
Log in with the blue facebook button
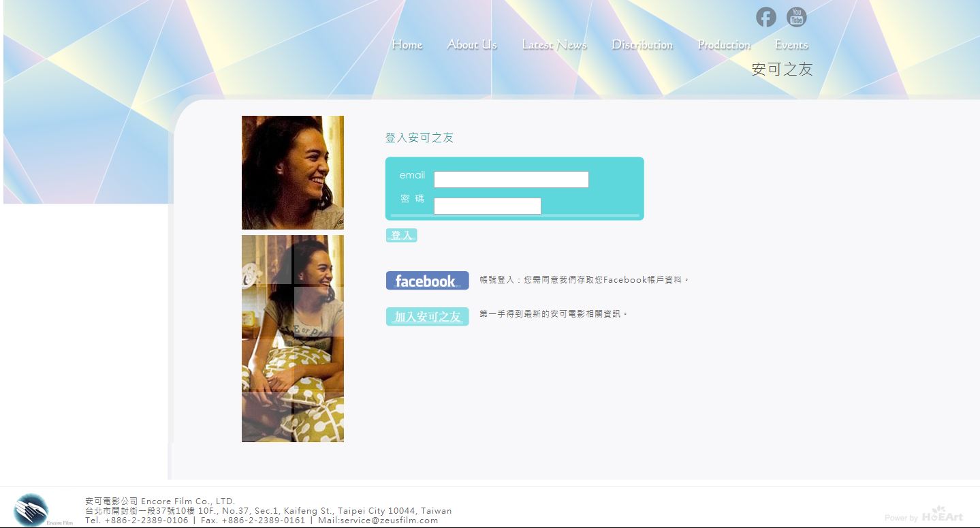click(x=427, y=281)
